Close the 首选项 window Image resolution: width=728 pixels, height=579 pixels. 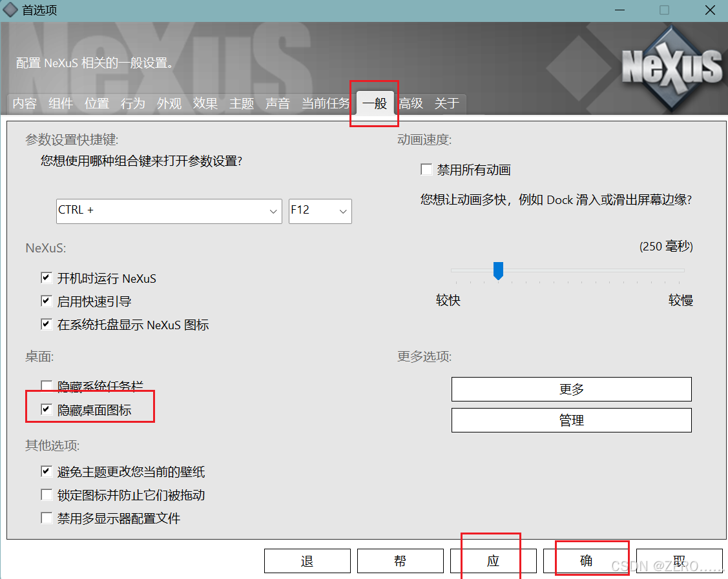(x=710, y=10)
